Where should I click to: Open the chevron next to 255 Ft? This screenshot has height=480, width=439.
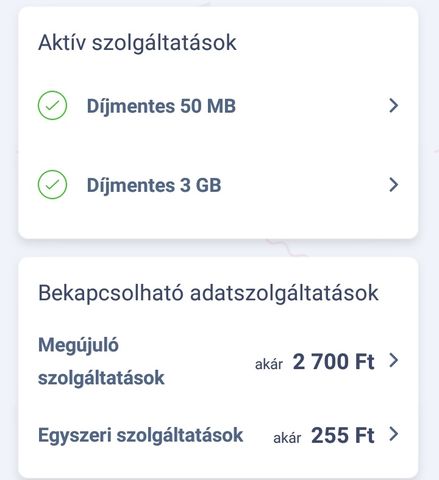394,434
